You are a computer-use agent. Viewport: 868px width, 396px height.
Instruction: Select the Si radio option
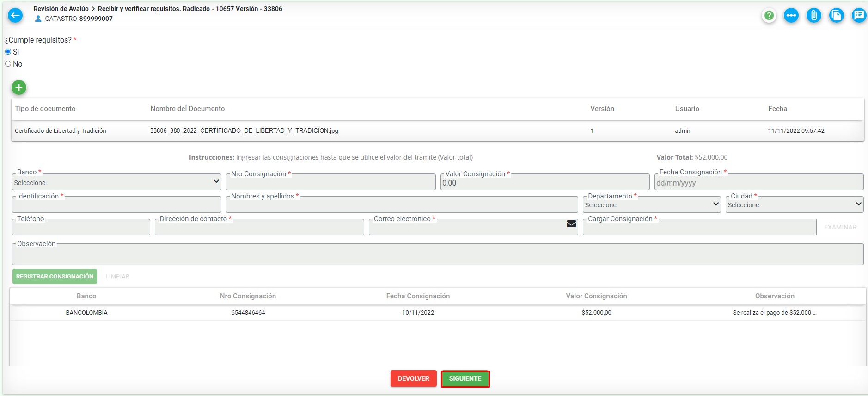pyautogui.click(x=8, y=52)
